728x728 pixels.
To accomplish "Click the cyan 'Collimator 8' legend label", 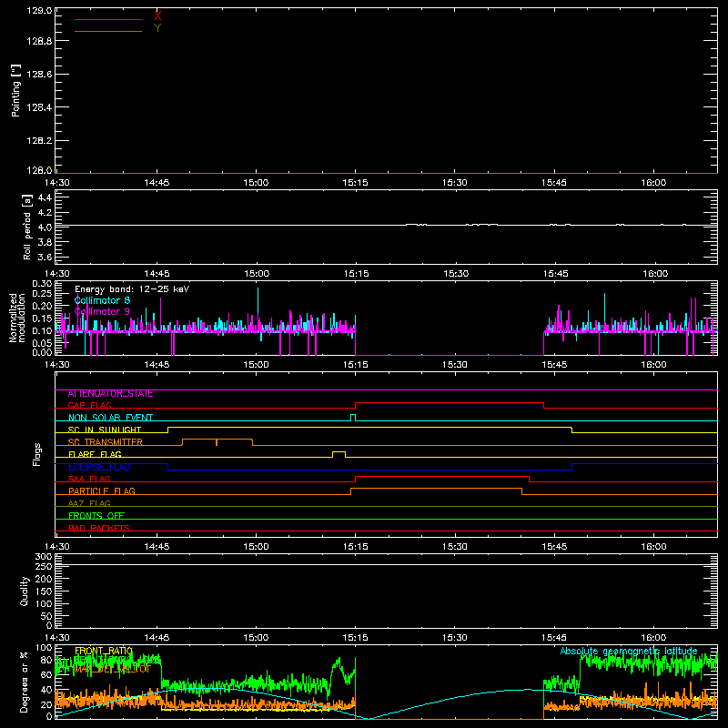I will pos(102,300).
